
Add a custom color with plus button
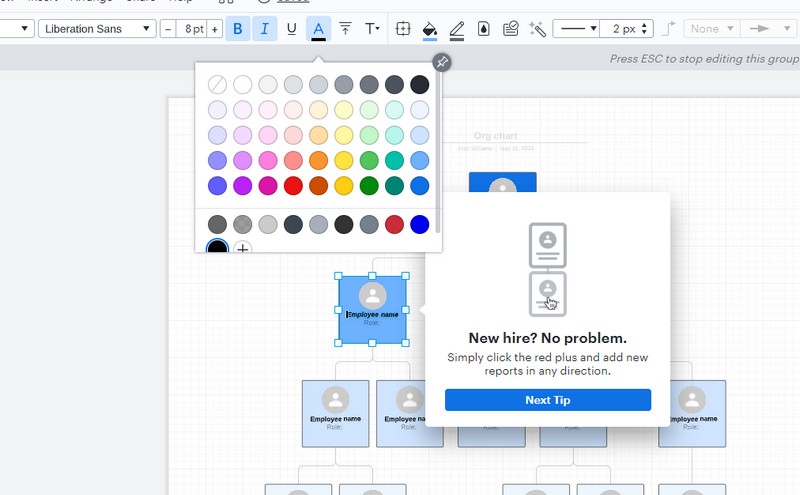pos(243,248)
